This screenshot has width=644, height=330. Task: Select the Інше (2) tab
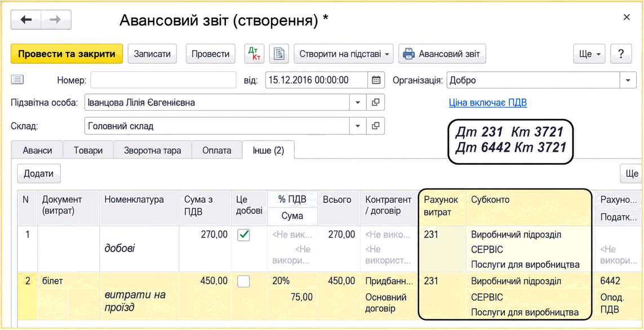tap(269, 151)
